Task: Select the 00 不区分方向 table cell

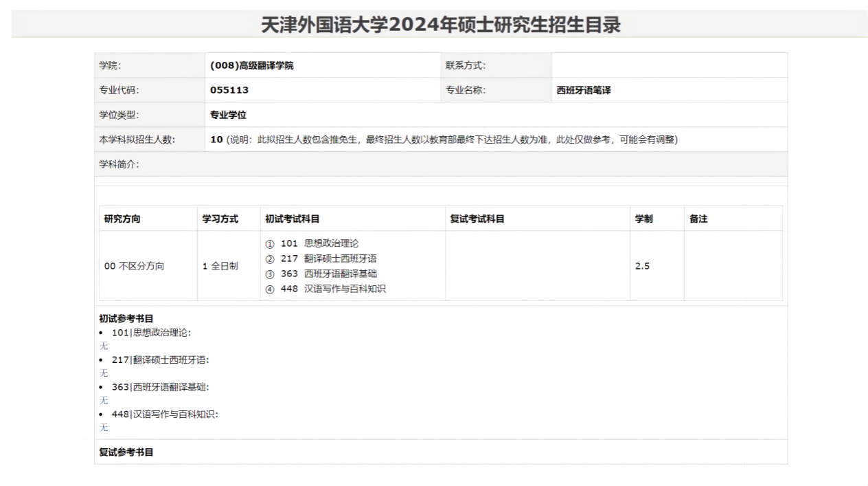Action: [135, 266]
